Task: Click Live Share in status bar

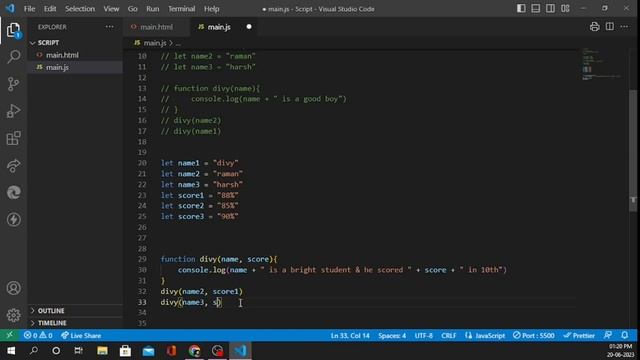Action: tap(81, 336)
